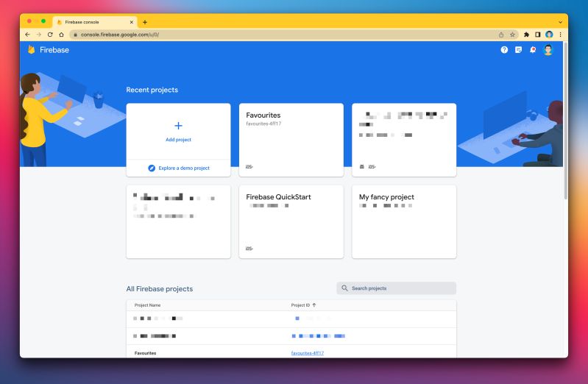Viewport: 588px width, 384px height.
Task: Click the search magnifier icon
Action: click(x=344, y=288)
